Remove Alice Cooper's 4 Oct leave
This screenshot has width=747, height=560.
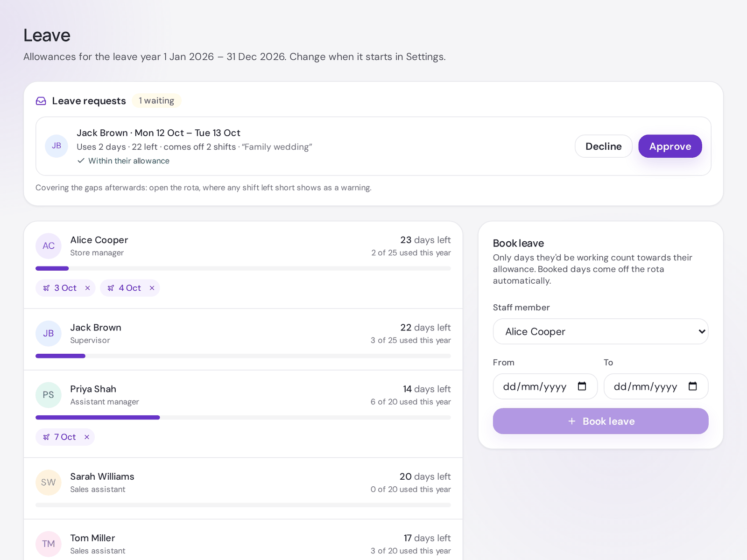[152, 288]
